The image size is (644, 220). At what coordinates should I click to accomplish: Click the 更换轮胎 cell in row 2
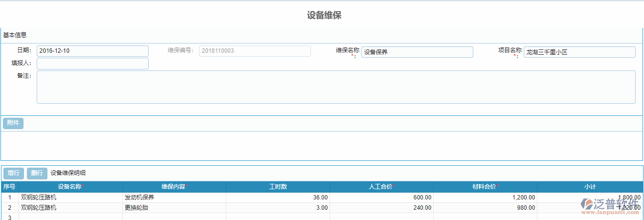click(175, 208)
